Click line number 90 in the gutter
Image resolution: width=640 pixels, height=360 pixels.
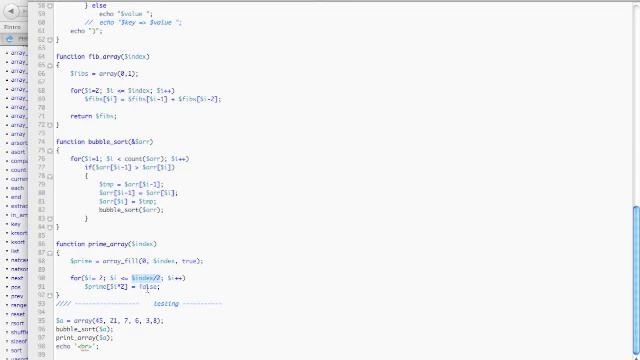click(41, 278)
